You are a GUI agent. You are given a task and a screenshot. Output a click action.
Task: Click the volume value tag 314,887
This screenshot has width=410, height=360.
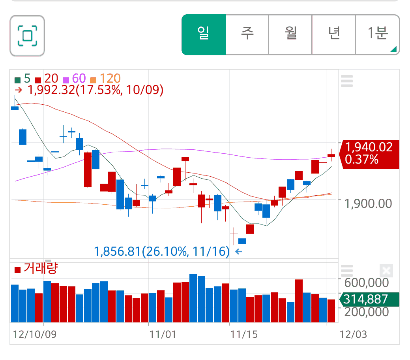(369, 299)
